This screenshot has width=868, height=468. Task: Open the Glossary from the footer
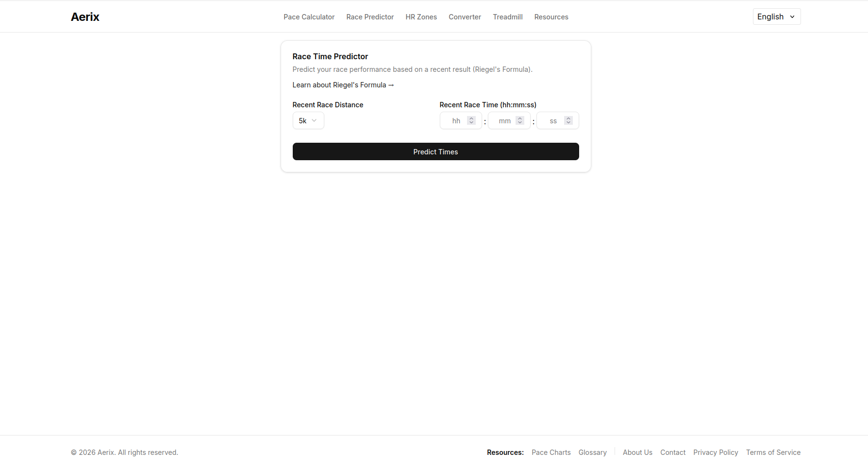pos(592,452)
